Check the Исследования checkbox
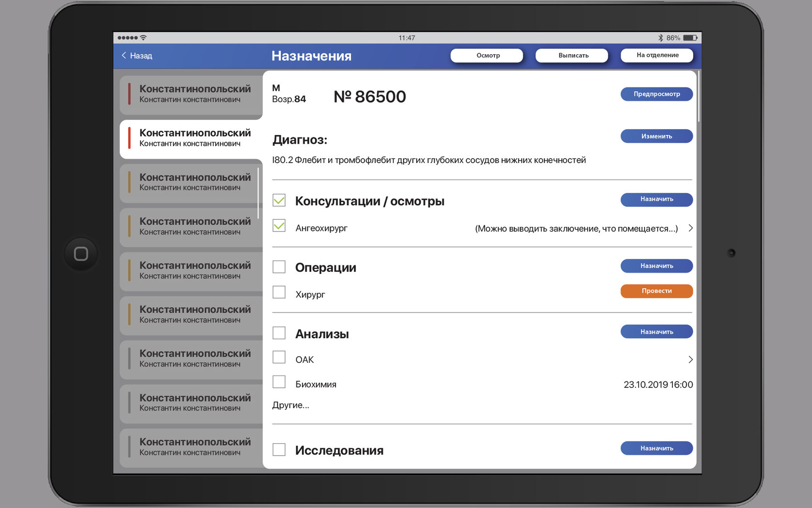Image resolution: width=812 pixels, height=508 pixels. point(279,449)
